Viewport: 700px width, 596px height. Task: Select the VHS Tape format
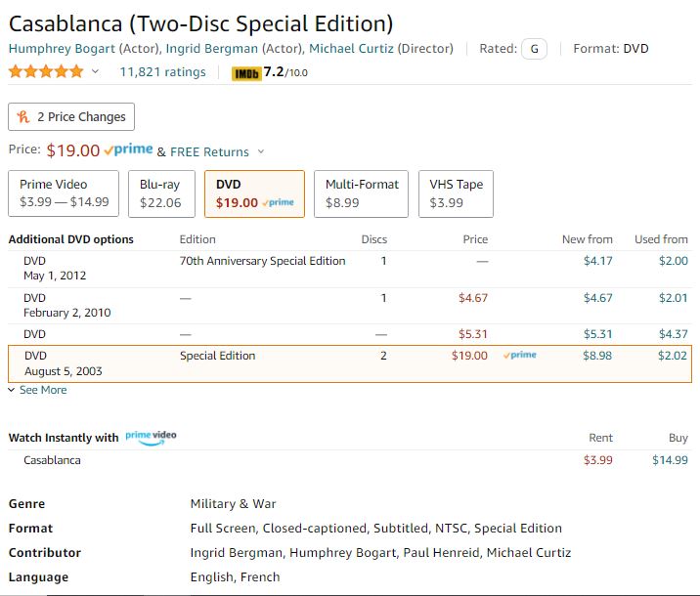(x=457, y=193)
